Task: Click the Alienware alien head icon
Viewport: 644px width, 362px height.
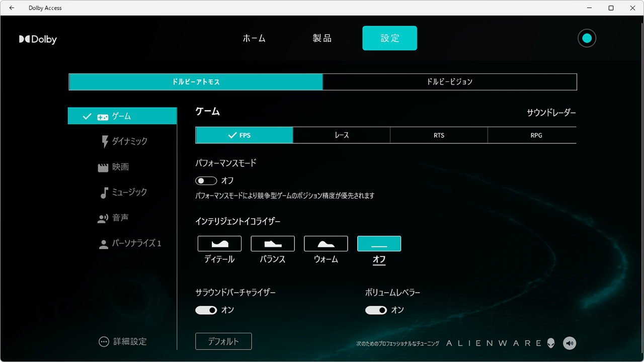Action: point(552,343)
